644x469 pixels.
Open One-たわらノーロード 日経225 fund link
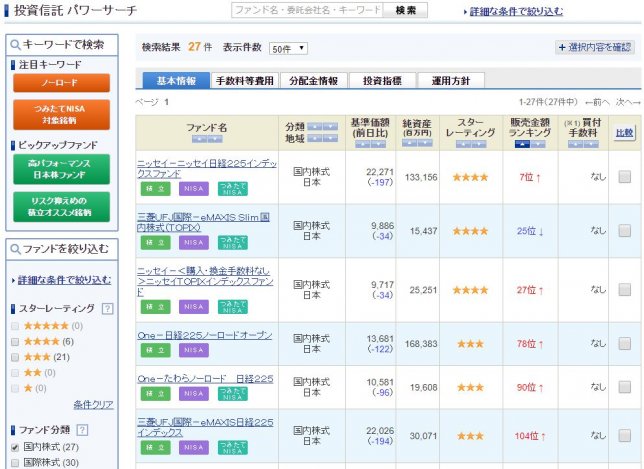tap(205, 379)
